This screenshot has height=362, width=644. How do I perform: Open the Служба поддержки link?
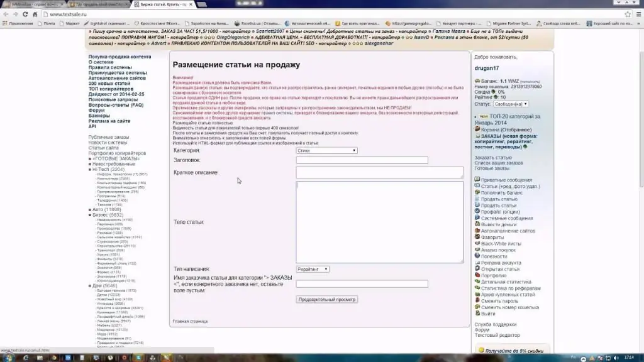coord(496,324)
